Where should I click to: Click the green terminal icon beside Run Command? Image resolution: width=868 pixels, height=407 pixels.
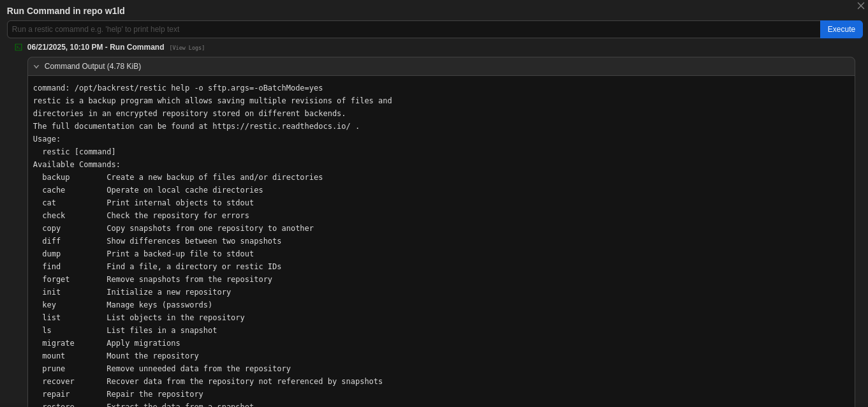[x=18, y=47]
